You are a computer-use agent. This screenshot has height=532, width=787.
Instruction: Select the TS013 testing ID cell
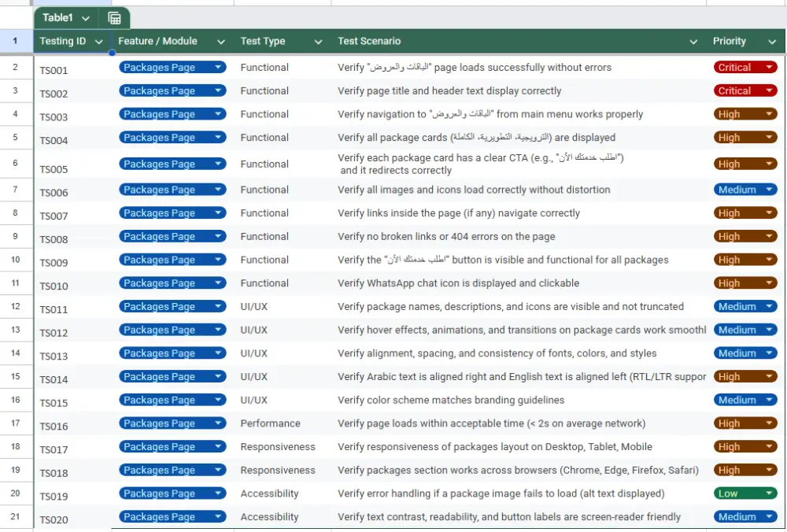[x=54, y=356]
